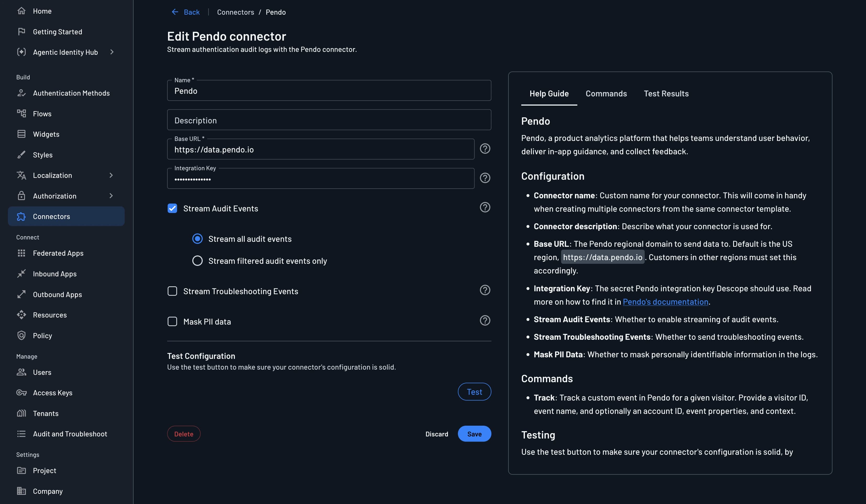Click the Company building icon
This screenshot has height=504, width=866.
click(x=21, y=491)
